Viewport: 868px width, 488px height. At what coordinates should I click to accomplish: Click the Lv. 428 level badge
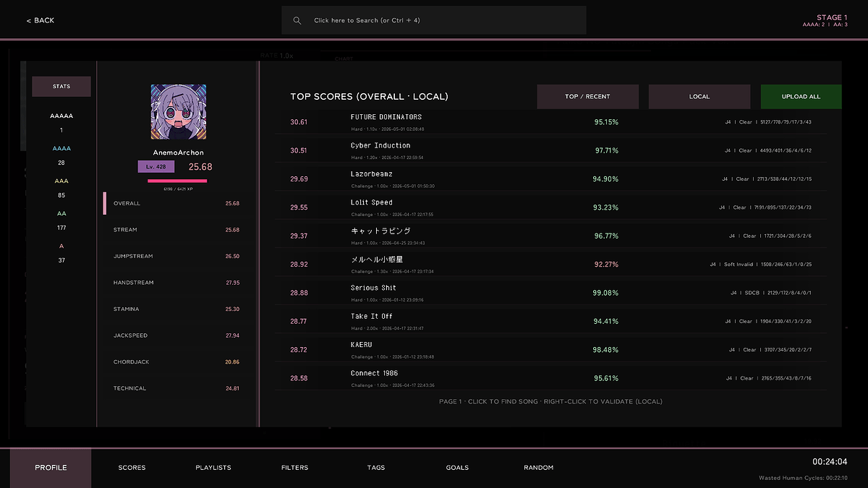pos(156,167)
